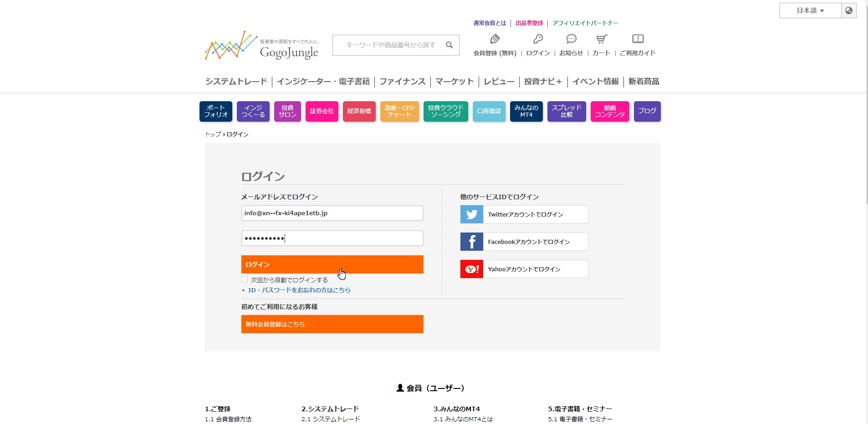Focus the email address input field
868x424 pixels.
(x=332, y=213)
